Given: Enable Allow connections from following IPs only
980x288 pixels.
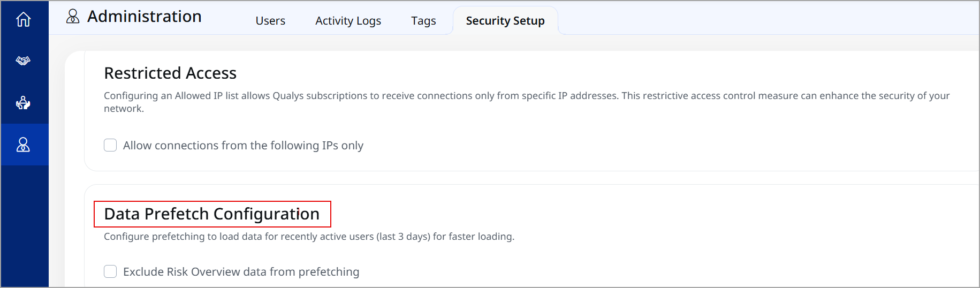Looking at the screenshot, I should (110, 145).
